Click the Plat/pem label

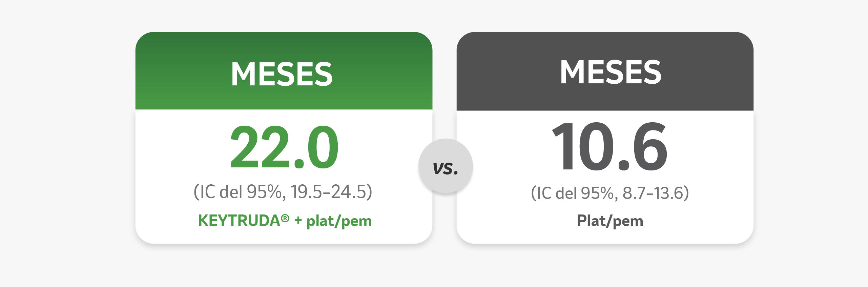610,221
